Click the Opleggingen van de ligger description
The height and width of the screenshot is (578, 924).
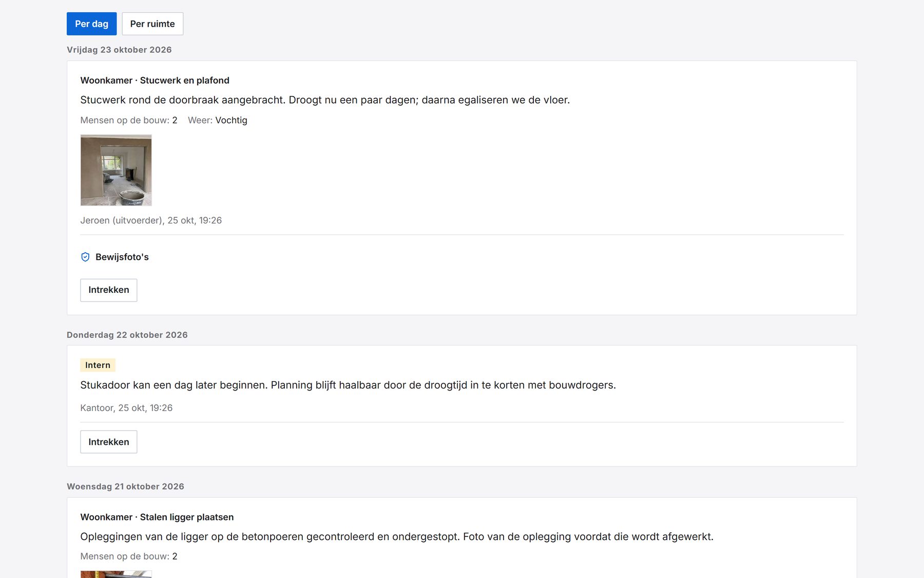(x=397, y=536)
